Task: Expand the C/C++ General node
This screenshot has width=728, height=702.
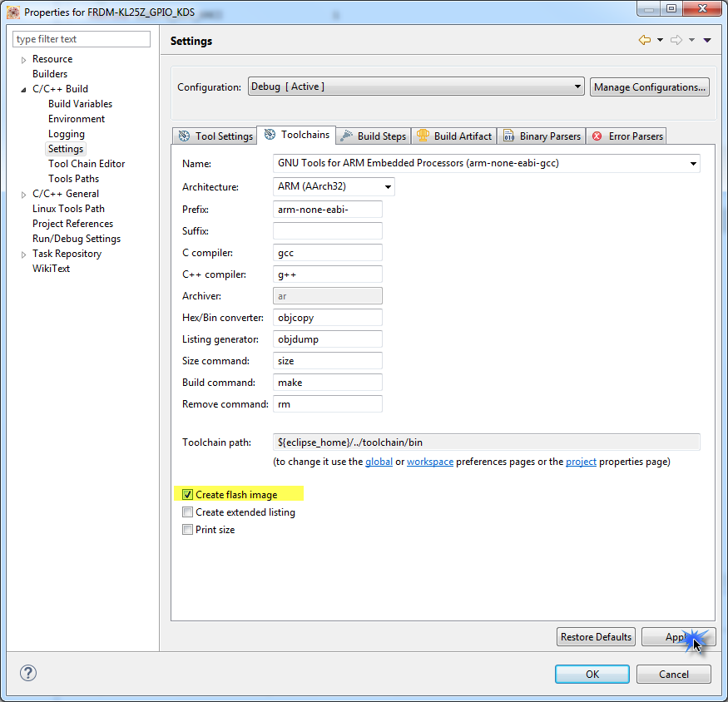Action: [x=23, y=195]
